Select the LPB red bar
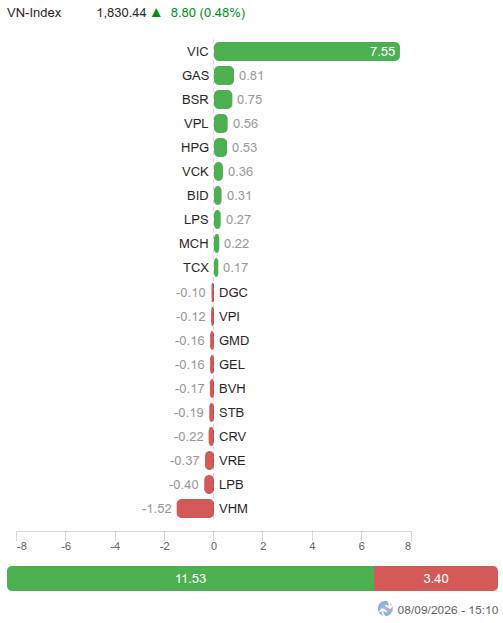Viewport: 503px width, 623px height. 209,484
